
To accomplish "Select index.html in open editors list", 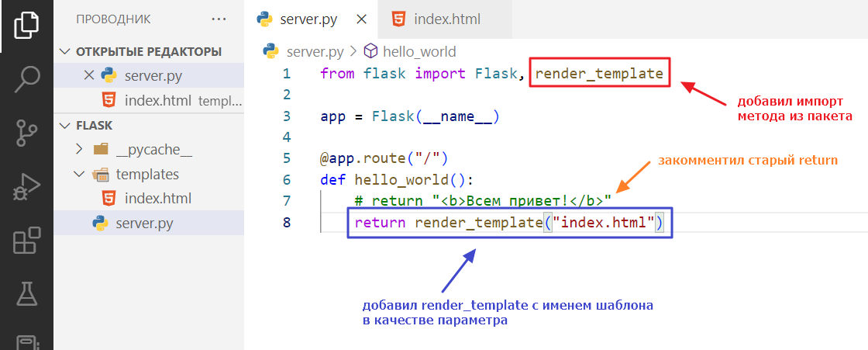I will 158,101.
